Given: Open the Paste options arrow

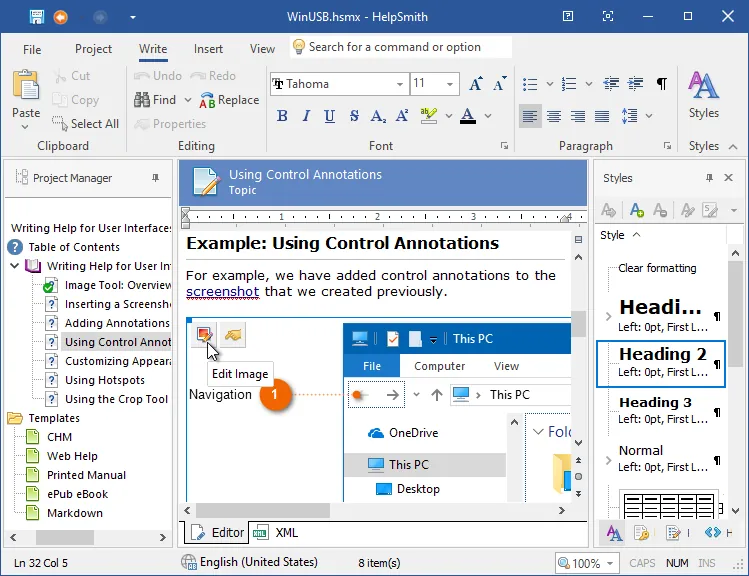Looking at the screenshot, I should pyautogui.click(x=25, y=127).
